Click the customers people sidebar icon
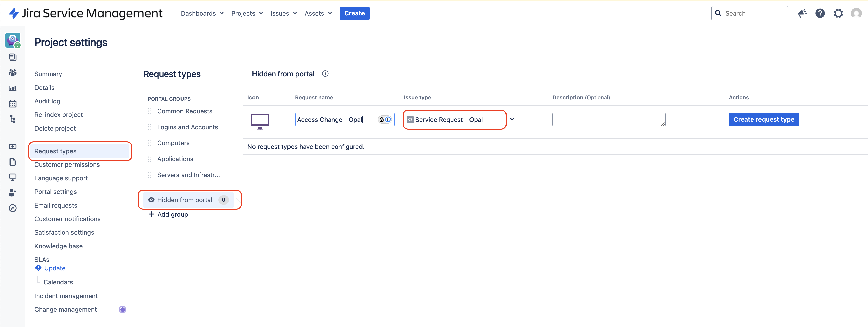This screenshot has width=868, height=327. click(13, 73)
